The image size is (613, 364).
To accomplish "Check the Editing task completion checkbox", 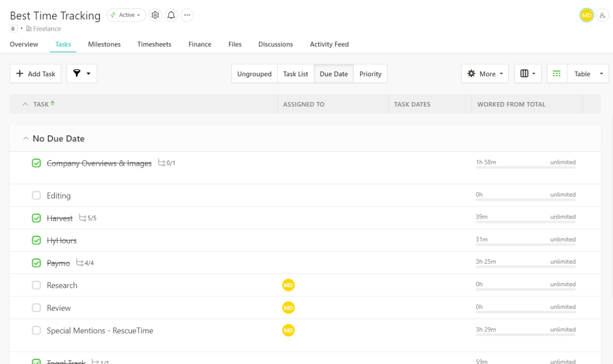I will [x=36, y=195].
